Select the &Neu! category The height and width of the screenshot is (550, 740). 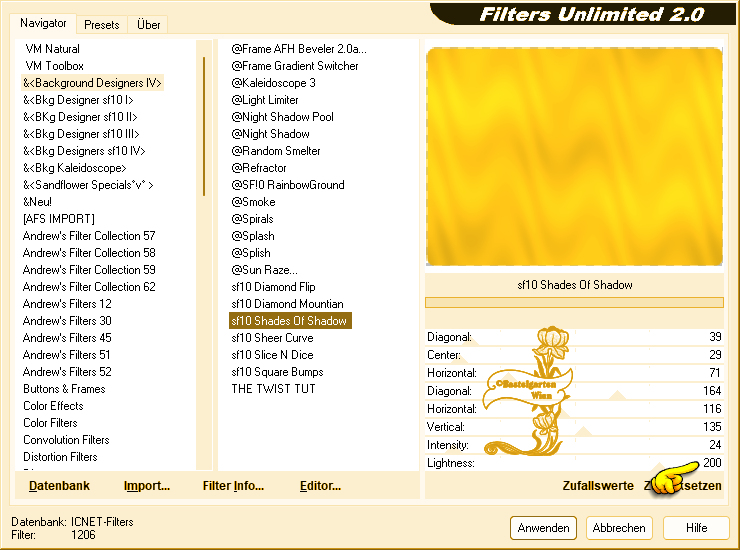(37, 202)
